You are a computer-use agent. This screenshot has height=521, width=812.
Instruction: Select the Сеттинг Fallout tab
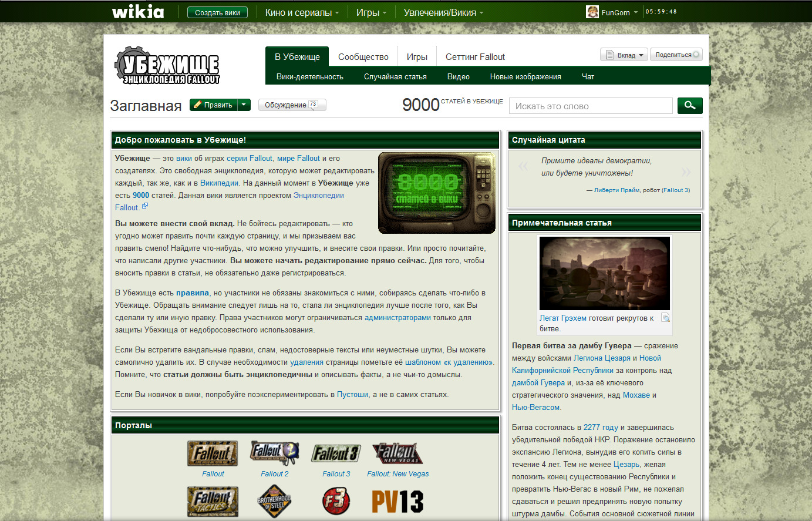[x=475, y=57]
